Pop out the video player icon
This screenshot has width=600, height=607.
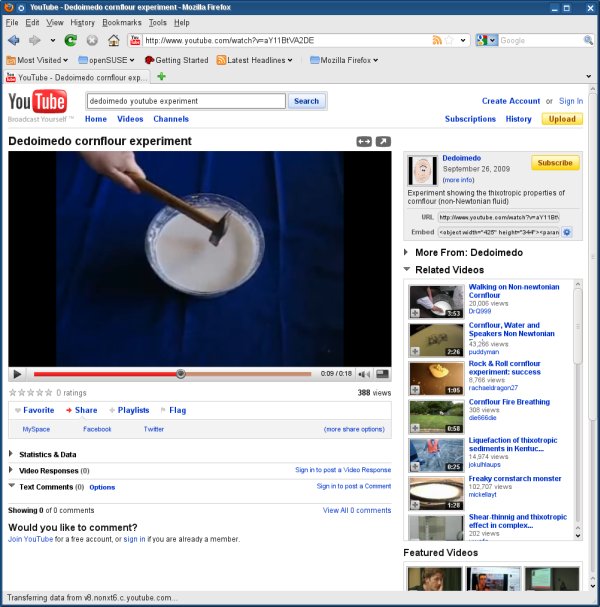(x=383, y=142)
